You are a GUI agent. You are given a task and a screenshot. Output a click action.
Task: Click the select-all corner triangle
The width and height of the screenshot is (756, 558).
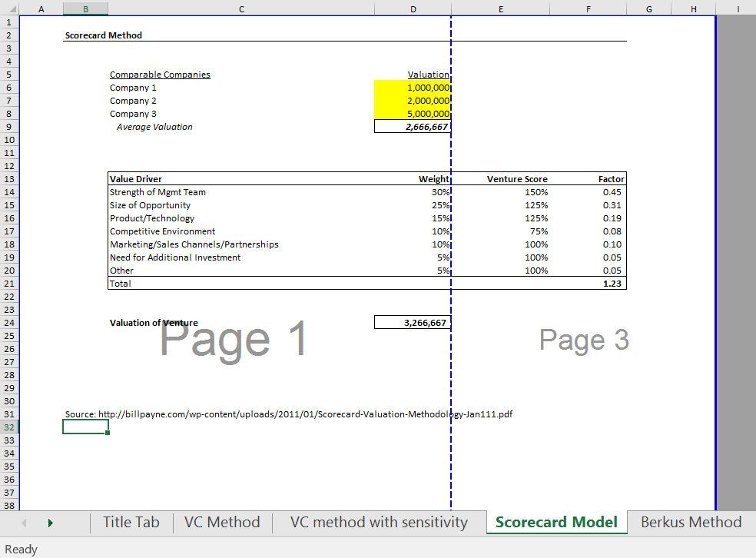(x=12, y=9)
